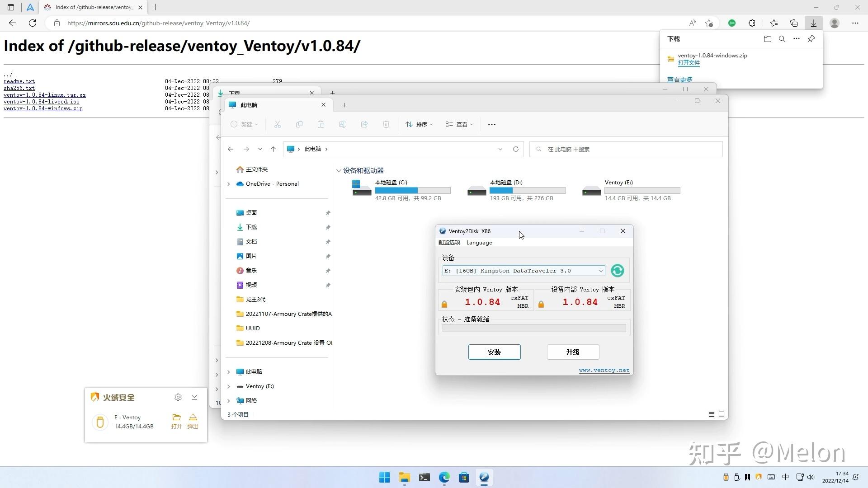Pin the Downloads popup open in Edge
This screenshot has height=488, width=868.
811,39
